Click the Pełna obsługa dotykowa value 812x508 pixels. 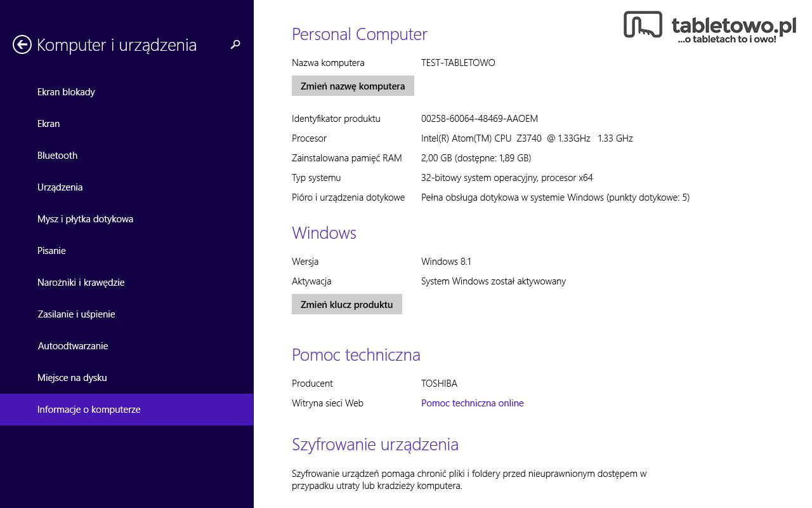[555, 197]
